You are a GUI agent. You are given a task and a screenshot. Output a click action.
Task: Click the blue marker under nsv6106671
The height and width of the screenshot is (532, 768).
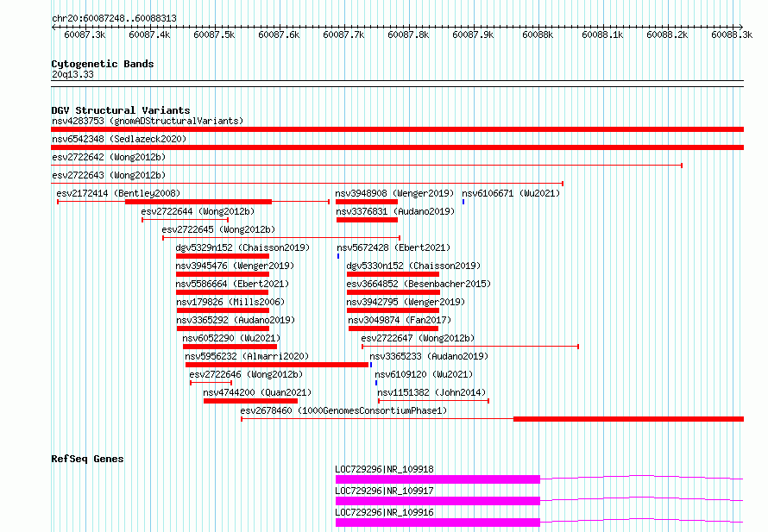pyautogui.click(x=463, y=202)
